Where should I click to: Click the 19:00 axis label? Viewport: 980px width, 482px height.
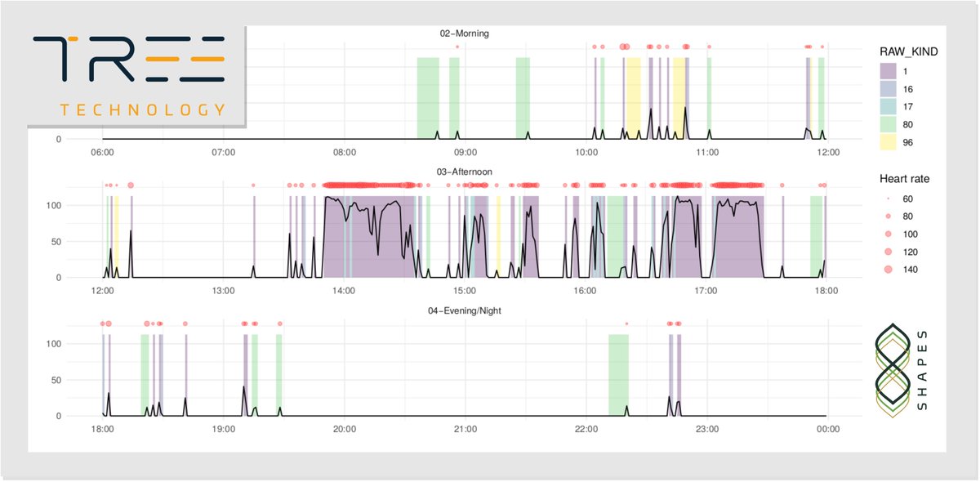point(223,429)
